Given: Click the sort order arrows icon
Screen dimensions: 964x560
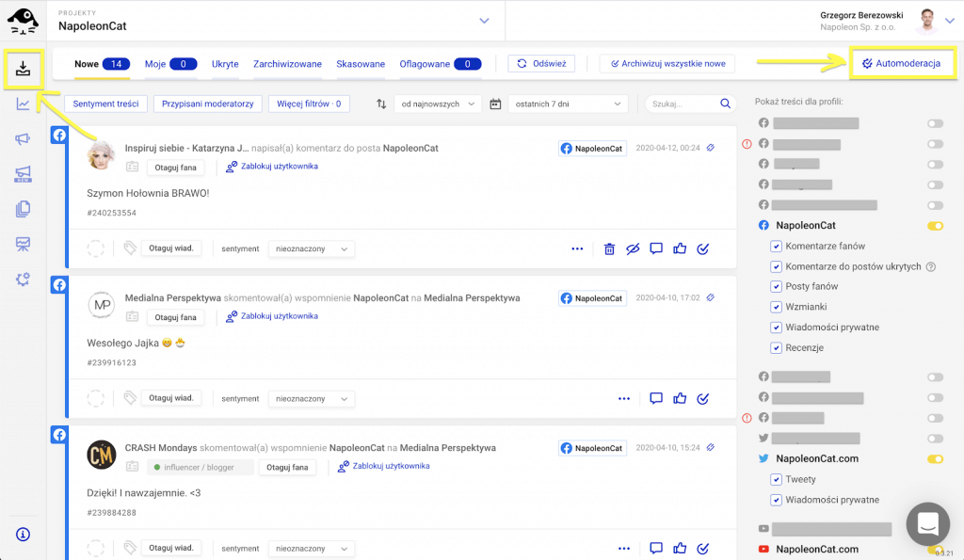Looking at the screenshot, I should click(x=381, y=104).
